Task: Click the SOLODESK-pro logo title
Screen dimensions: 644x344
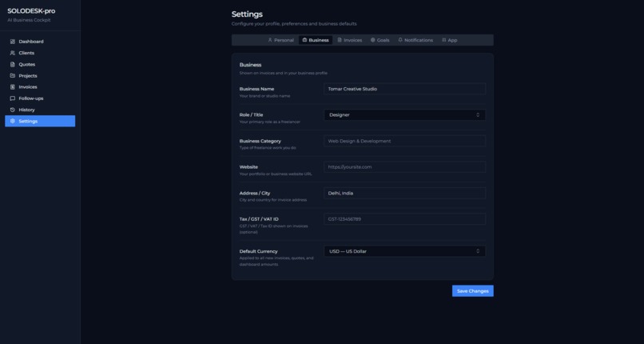Action: (x=31, y=11)
